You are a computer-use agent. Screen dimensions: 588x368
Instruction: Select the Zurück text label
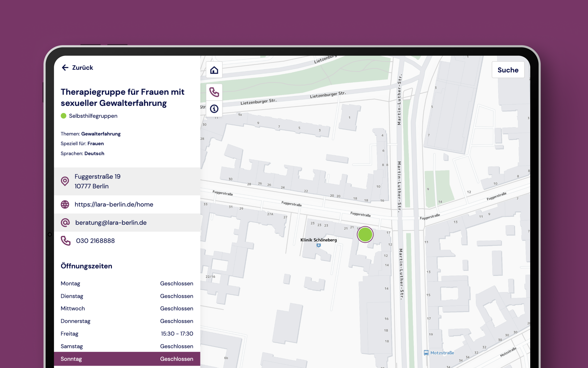(83, 67)
